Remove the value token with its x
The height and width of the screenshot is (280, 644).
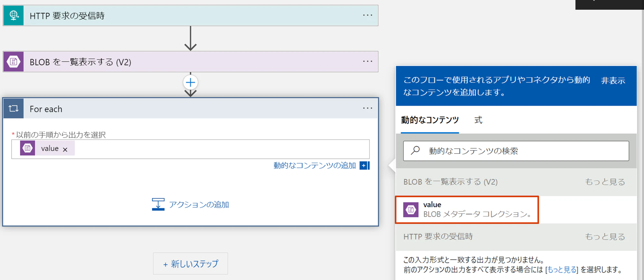(65, 149)
